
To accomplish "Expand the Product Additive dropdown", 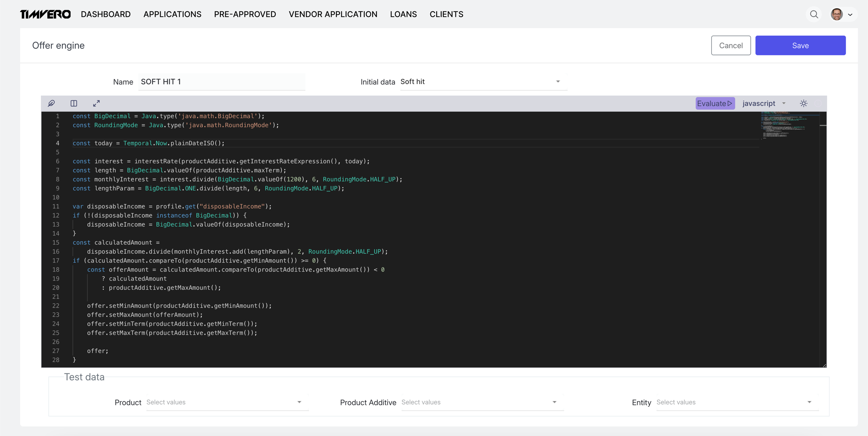I will 479,402.
